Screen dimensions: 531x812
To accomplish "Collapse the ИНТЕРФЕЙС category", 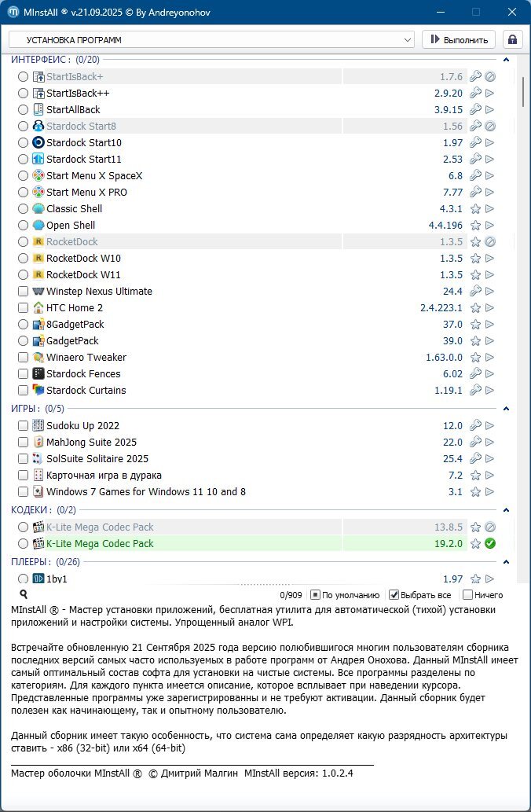I will [507, 59].
